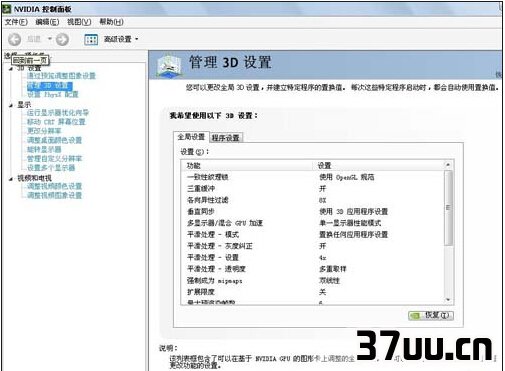Click NVIDIA logo in title bar
This screenshot has width=505, height=371.
point(6,9)
